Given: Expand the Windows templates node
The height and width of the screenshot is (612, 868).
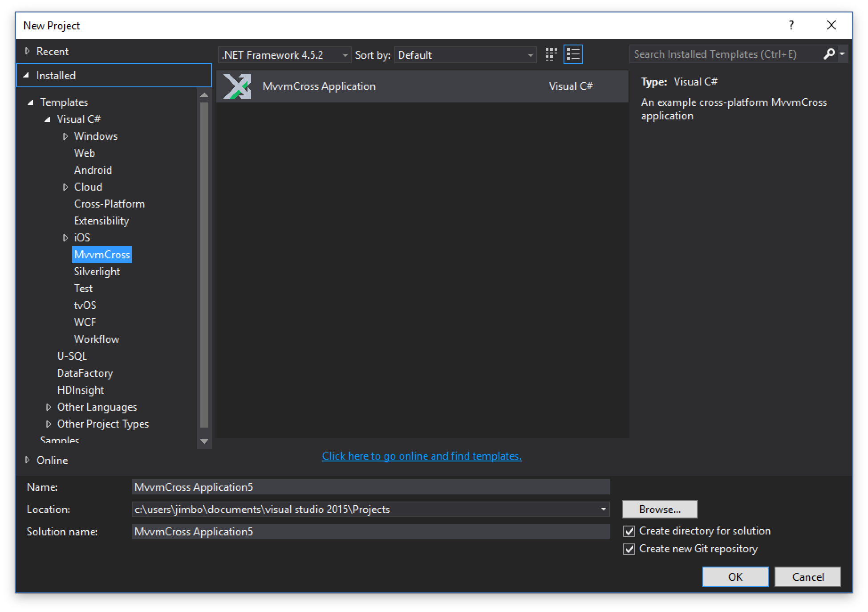Looking at the screenshot, I should tap(65, 136).
